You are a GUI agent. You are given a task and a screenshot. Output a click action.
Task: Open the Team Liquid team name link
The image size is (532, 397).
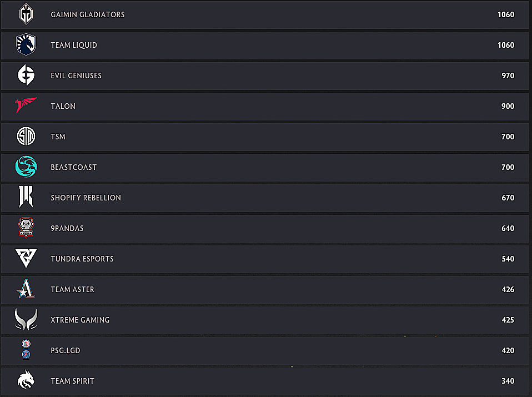74,45
